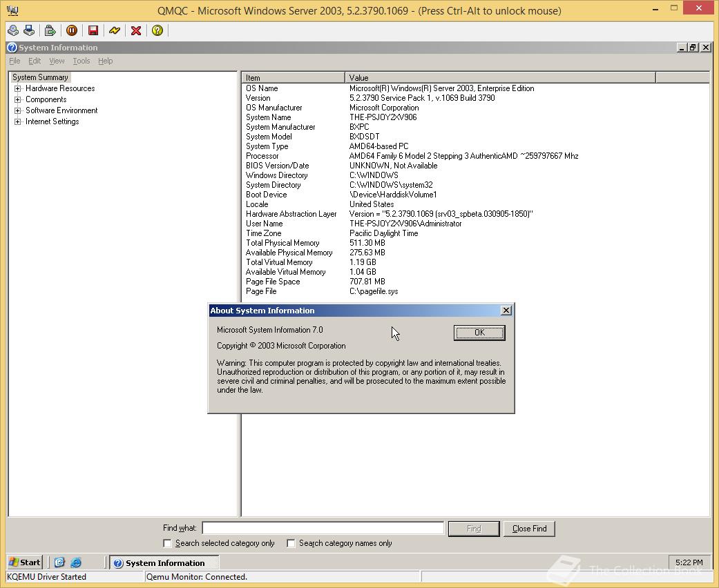Open the Start menu
Screen dimensions: 719x588
point(25,562)
